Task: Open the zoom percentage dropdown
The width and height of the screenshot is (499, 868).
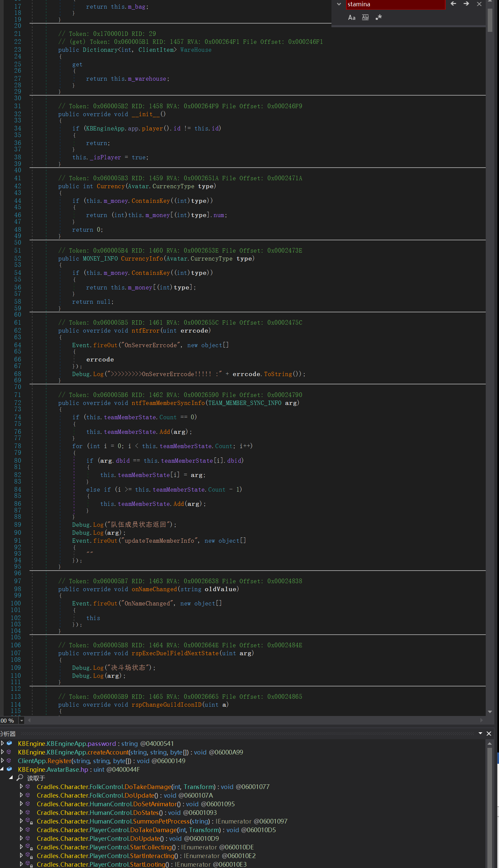Action: (22, 721)
